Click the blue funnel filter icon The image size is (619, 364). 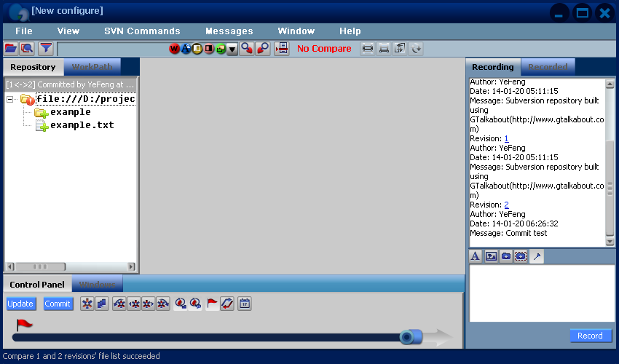pos(46,49)
